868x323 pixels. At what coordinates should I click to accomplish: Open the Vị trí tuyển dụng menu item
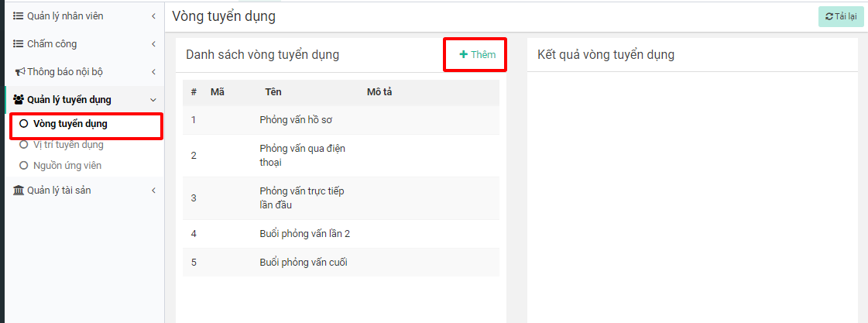coord(68,145)
